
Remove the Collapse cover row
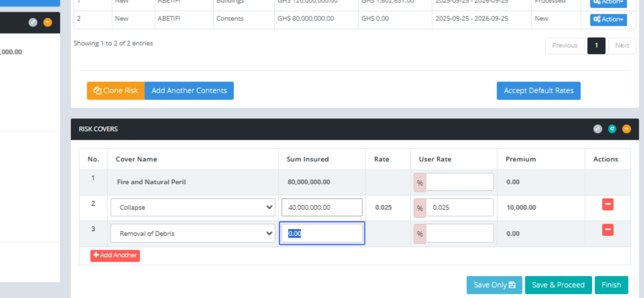coord(608,205)
